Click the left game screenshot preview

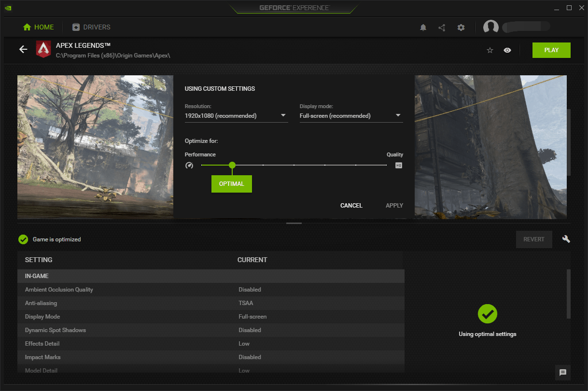pyautogui.click(x=95, y=147)
